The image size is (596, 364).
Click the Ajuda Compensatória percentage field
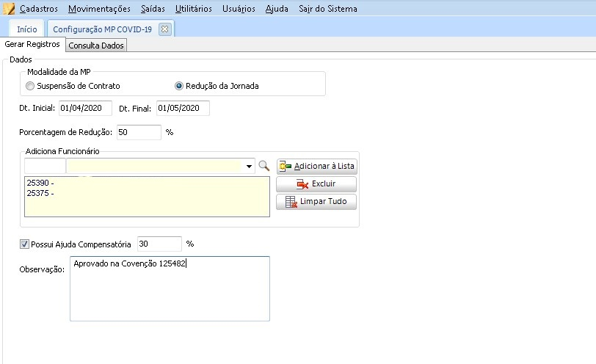pos(160,244)
